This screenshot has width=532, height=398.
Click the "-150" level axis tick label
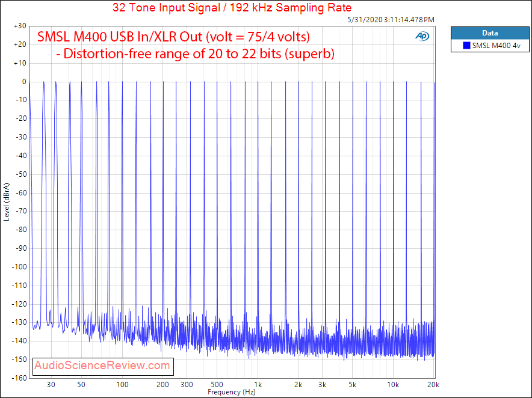point(19,360)
